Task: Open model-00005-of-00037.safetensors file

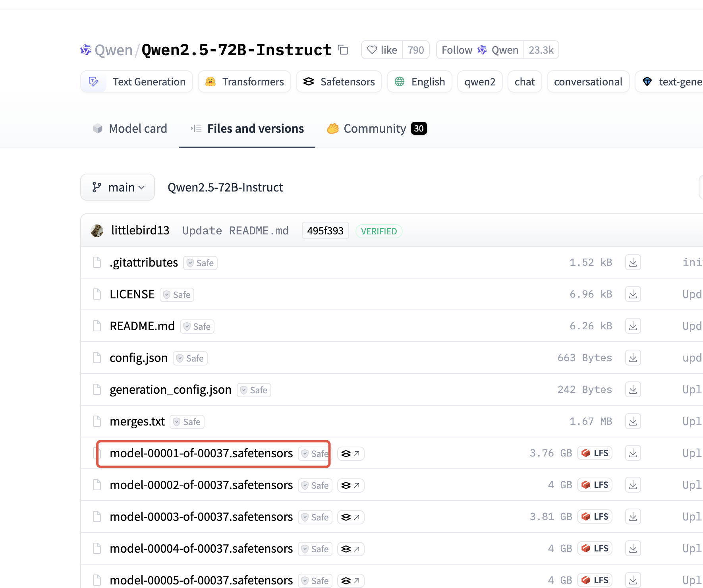Action: point(201,580)
